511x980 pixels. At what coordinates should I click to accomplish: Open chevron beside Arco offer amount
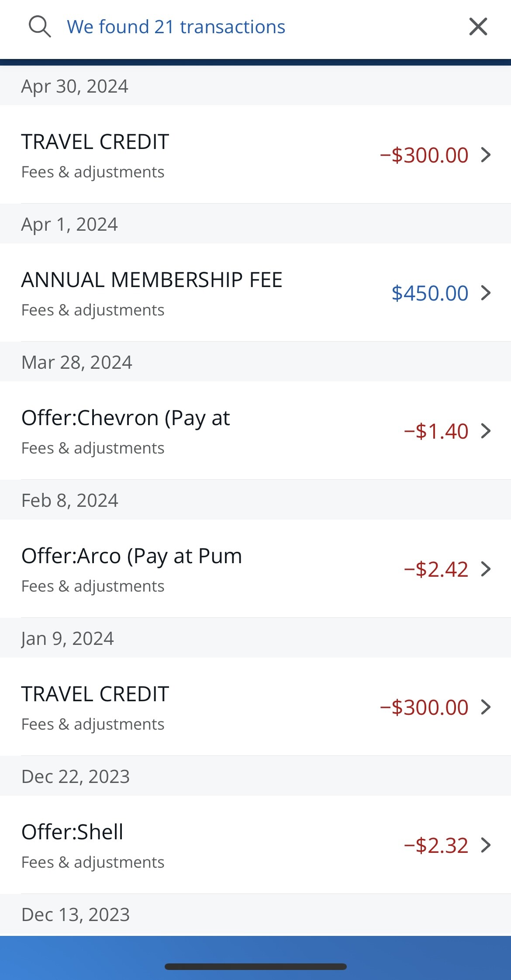[x=486, y=569]
